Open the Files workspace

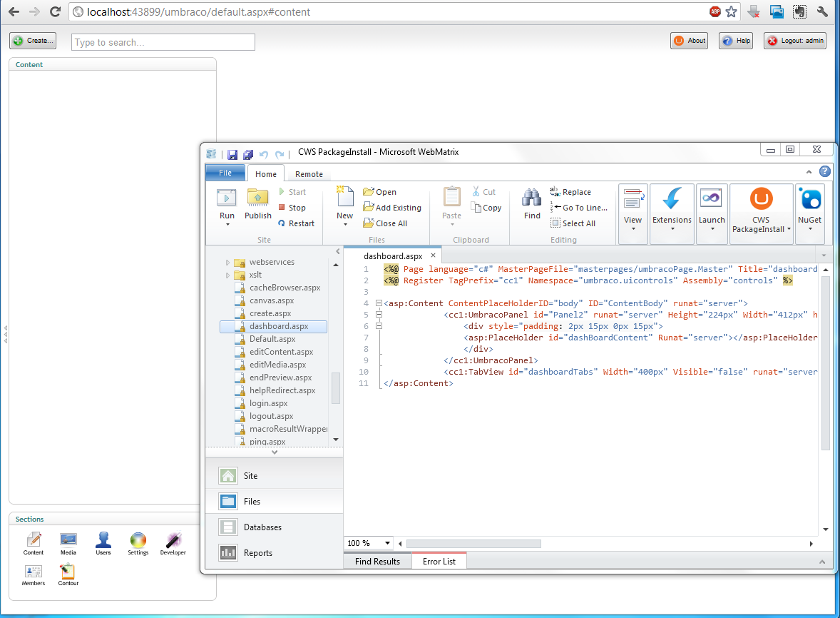275,501
